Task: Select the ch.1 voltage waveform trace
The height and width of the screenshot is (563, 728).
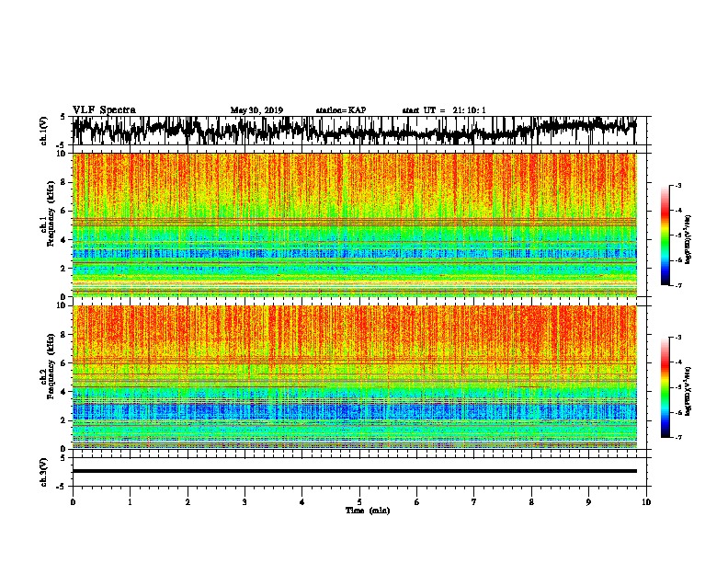Action: (355, 131)
